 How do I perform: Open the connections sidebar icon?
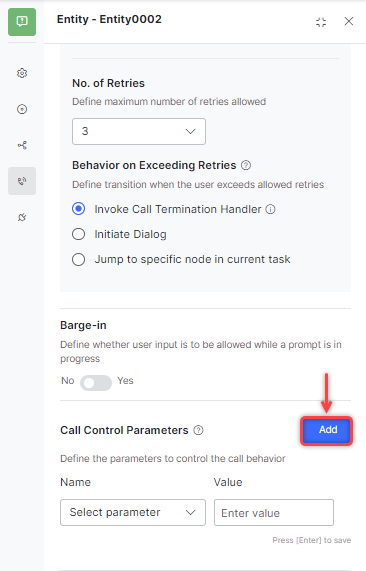tap(22, 145)
